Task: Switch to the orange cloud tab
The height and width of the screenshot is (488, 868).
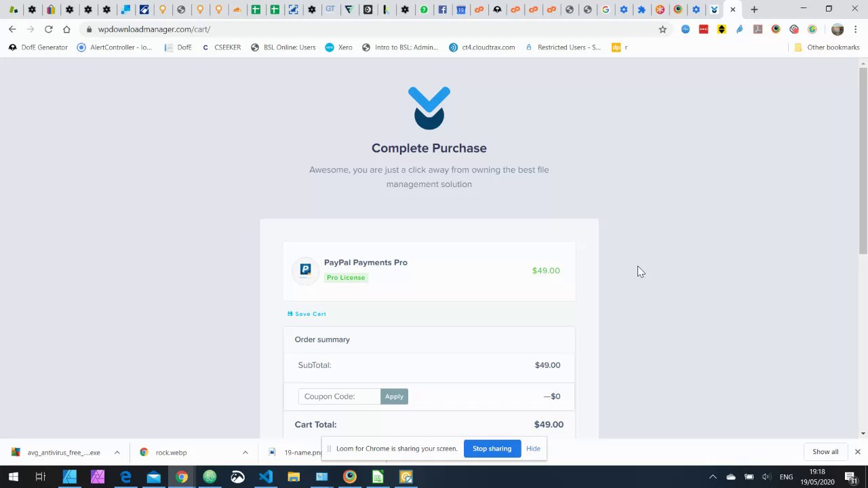Action: pyautogui.click(x=237, y=9)
